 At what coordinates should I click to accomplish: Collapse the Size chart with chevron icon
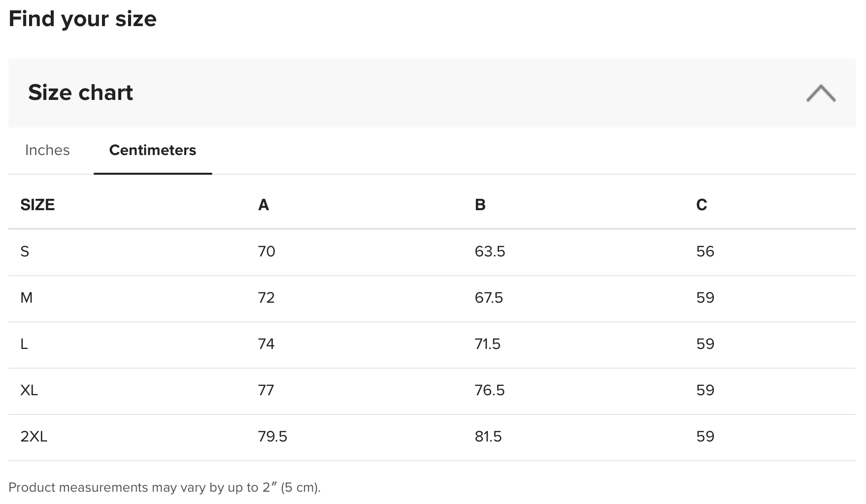[821, 93]
